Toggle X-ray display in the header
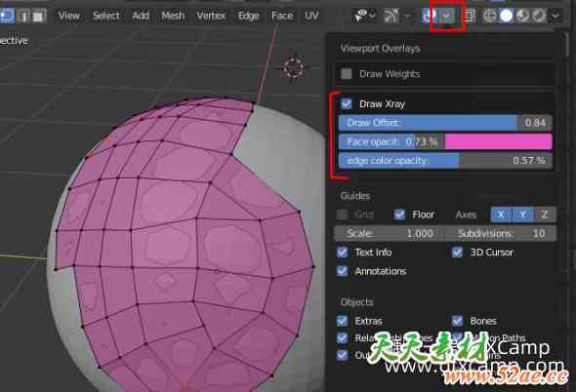The height and width of the screenshot is (392, 576). coord(470,16)
